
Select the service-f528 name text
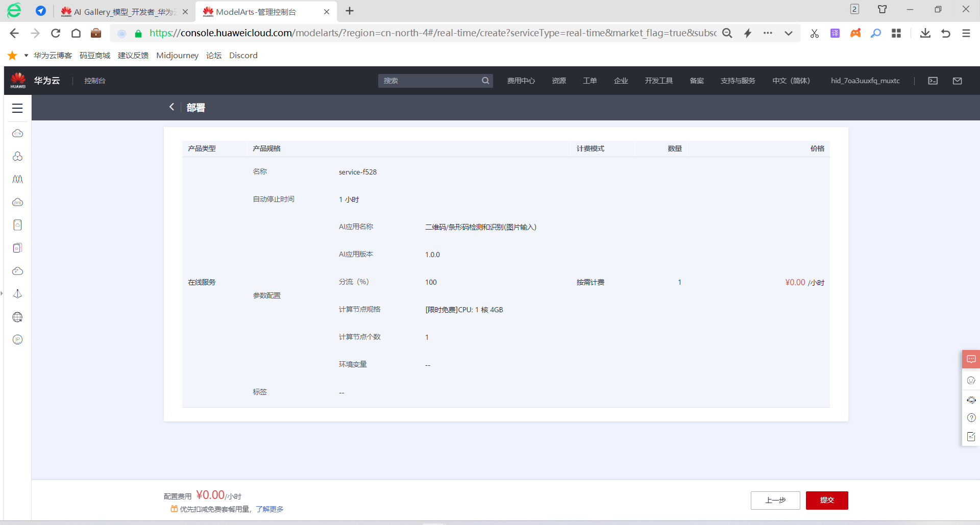(358, 172)
